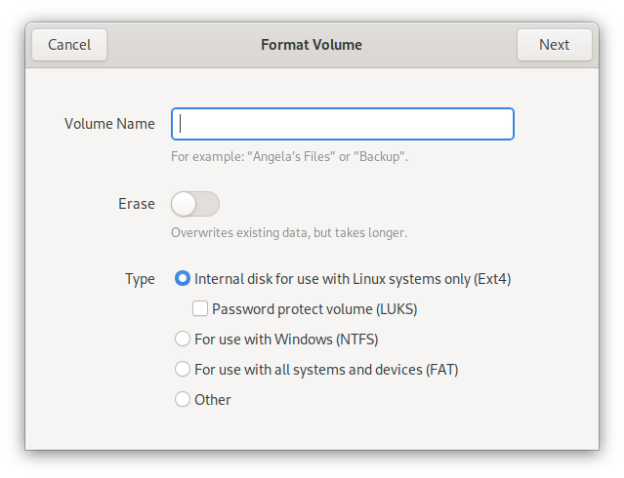The width and height of the screenshot is (624, 478).
Task: Click the "Overwrites existing data" hint text
Action: (x=289, y=233)
